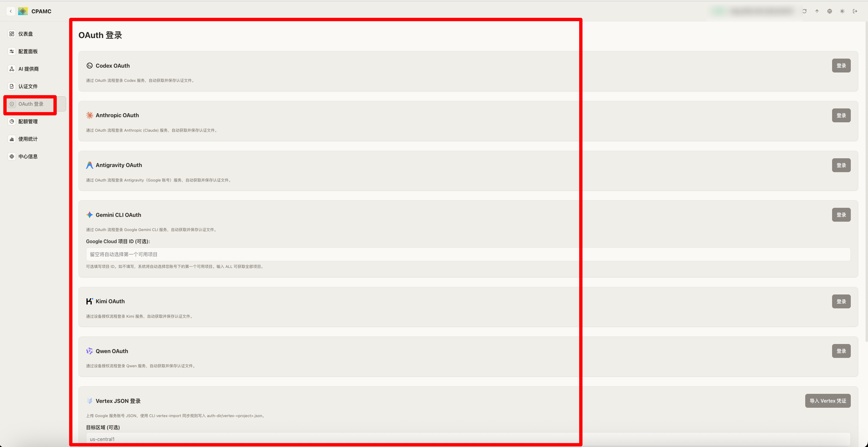Click 登录 button for Anthropic OAuth
This screenshot has height=447, width=868.
pos(841,115)
